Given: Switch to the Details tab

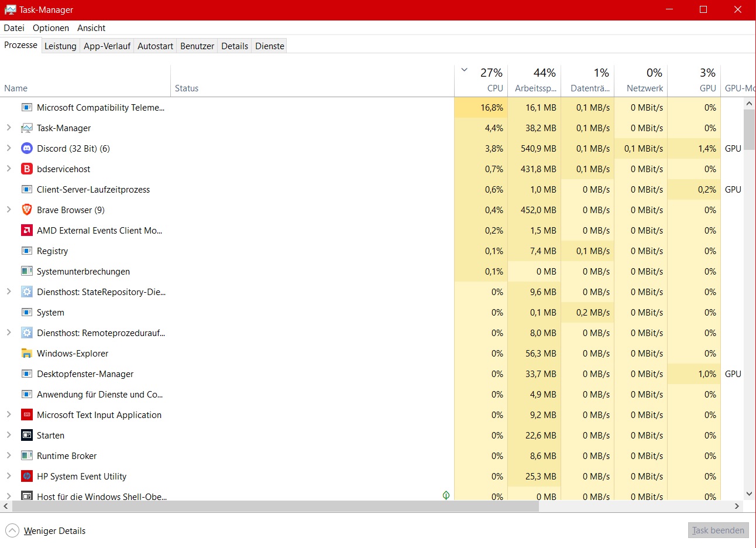Looking at the screenshot, I should 235,46.
